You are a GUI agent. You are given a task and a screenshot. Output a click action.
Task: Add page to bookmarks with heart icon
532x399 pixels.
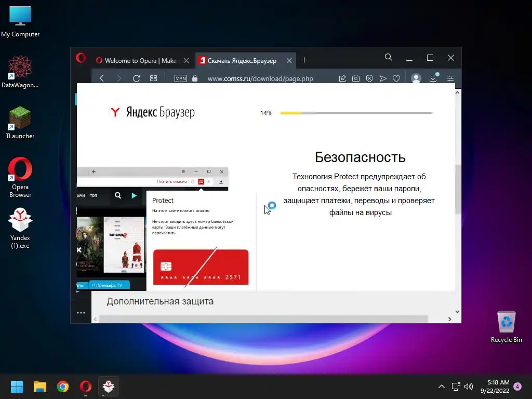click(x=396, y=78)
